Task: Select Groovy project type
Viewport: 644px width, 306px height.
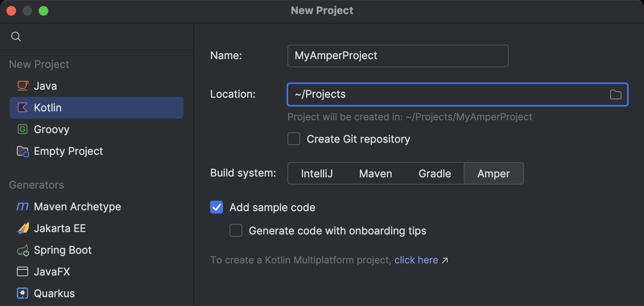Action: click(97, 129)
